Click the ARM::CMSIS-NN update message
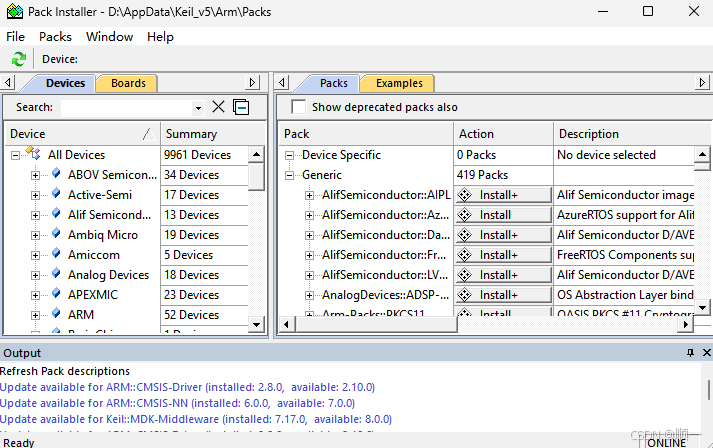 pyautogui.click(x=177, y=403)
